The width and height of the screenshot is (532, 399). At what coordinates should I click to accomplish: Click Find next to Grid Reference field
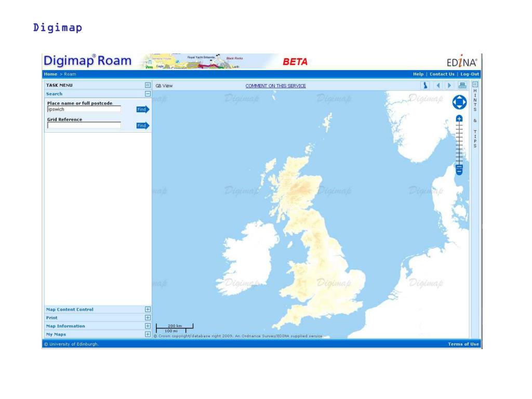[x=142, y=126]
